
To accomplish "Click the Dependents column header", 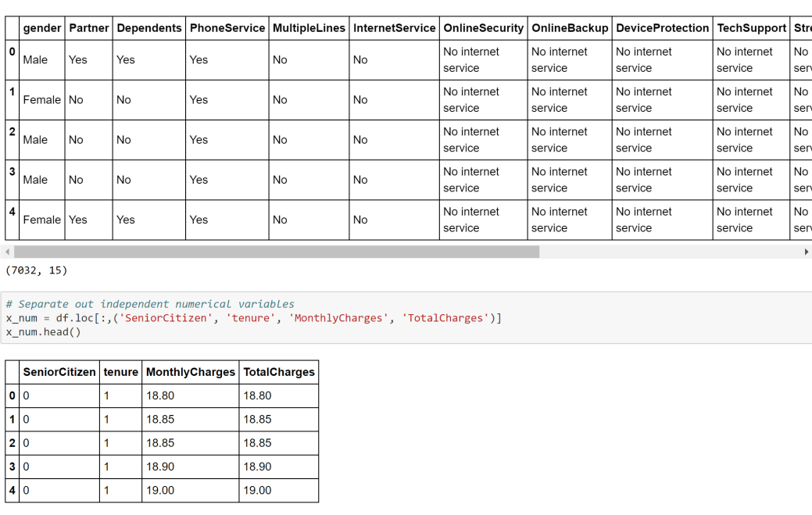I will (149, 28).
